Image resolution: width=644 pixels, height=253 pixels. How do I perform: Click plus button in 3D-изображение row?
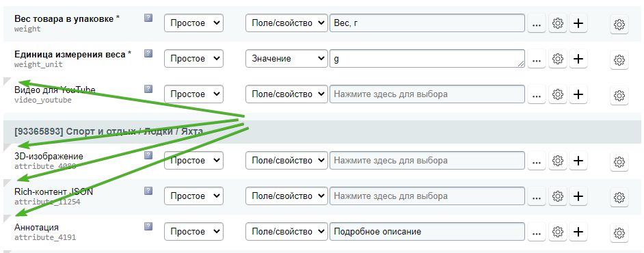(578, 161)
